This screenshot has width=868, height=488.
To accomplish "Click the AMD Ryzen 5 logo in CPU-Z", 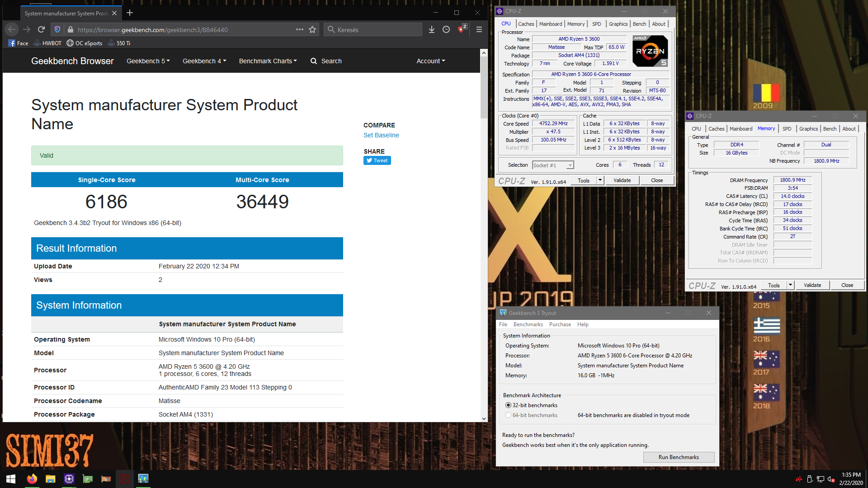I will tap(650, 51).
